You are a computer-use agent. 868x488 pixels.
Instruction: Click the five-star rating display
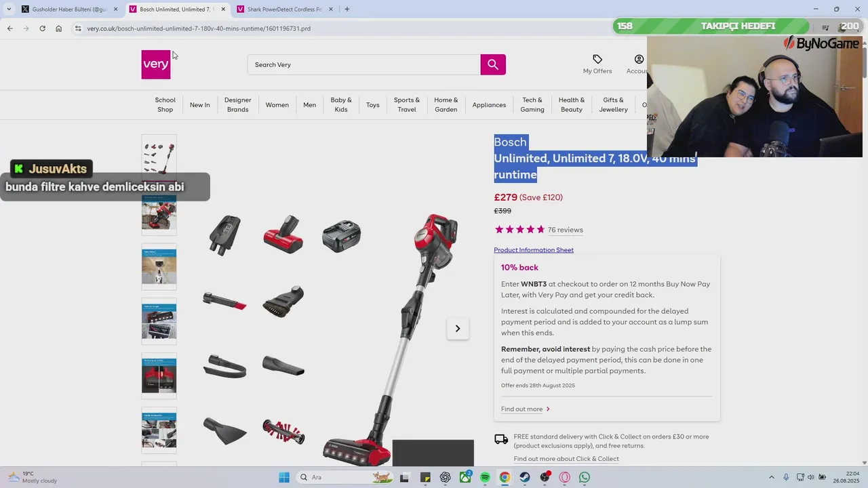[x=519, y=230]
